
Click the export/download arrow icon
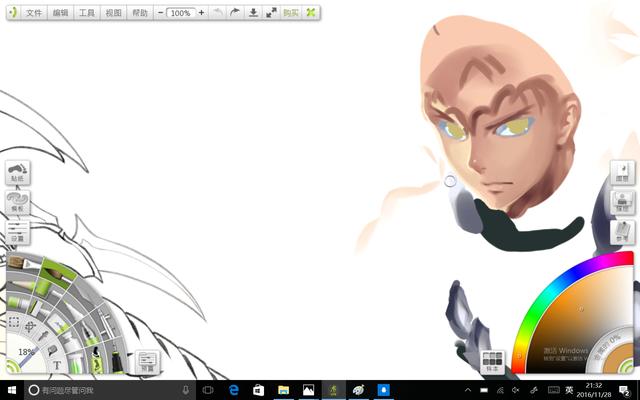pos(254,13)
